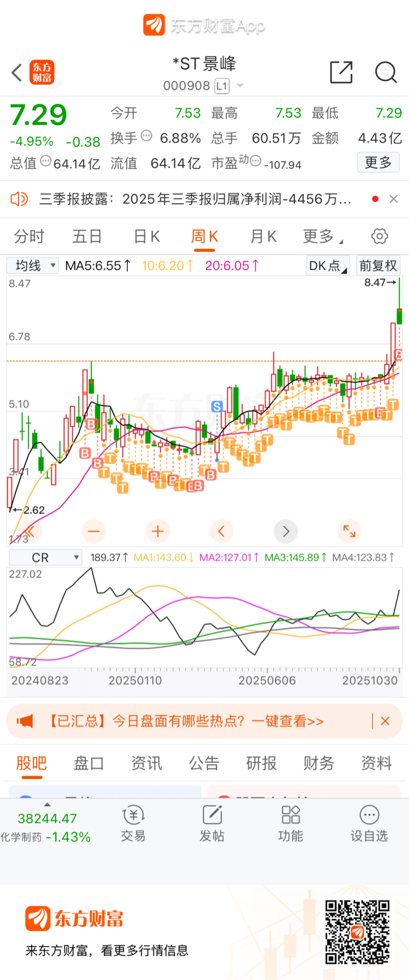Expand chart to fullscreen icon
409x980 pixels.
click(349, 531)
